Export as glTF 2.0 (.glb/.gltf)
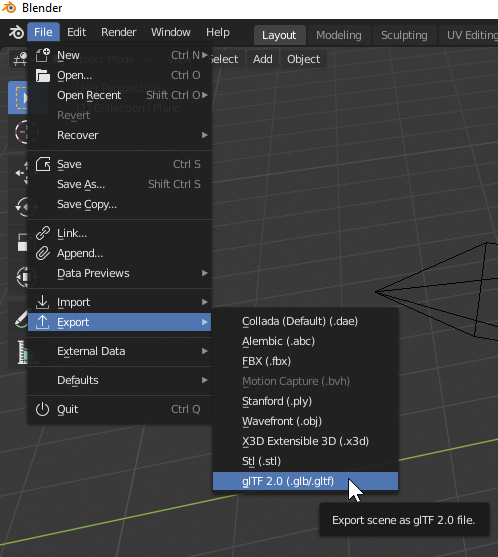This screenshot has height=557, width=498. point(305,481)
